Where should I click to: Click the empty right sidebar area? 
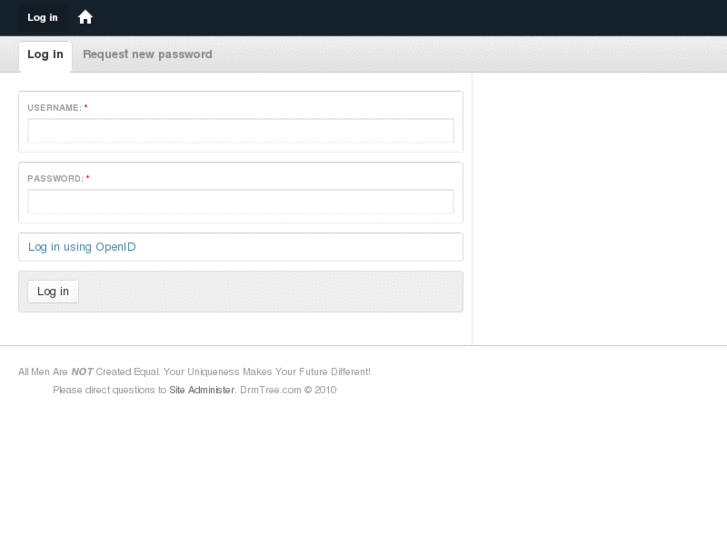[598, 208]
